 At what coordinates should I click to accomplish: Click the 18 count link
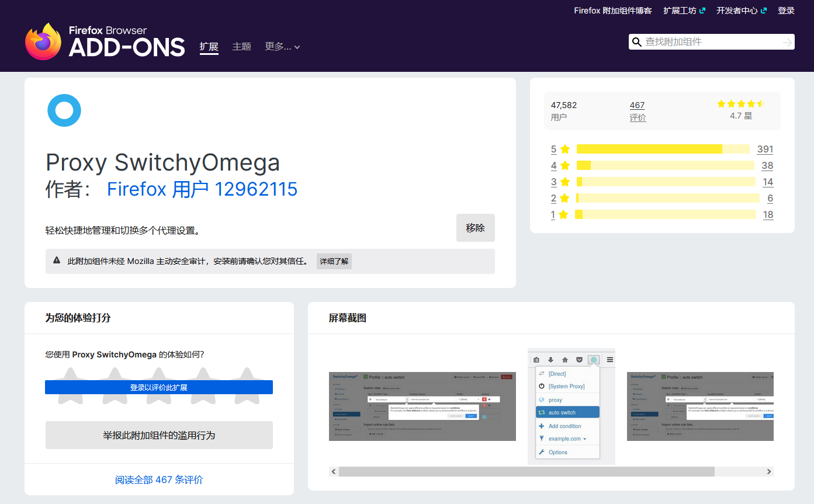[x=768, y=214]
